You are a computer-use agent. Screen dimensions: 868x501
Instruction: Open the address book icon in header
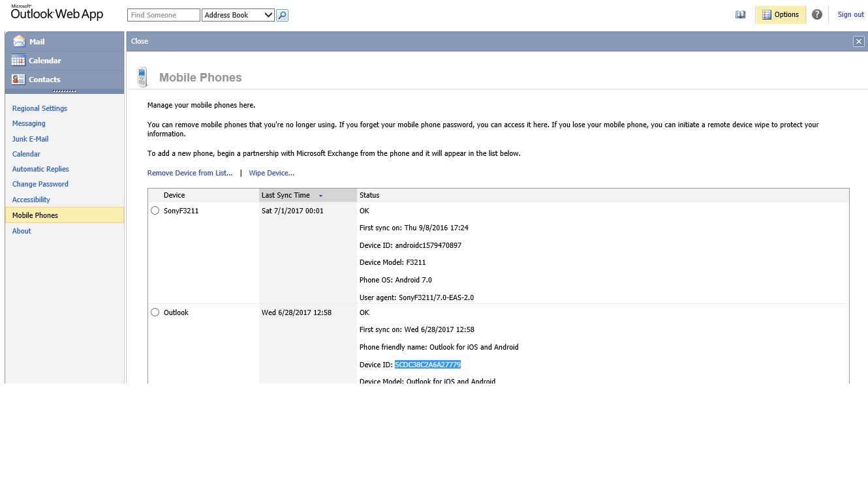(x=740, y=15)
